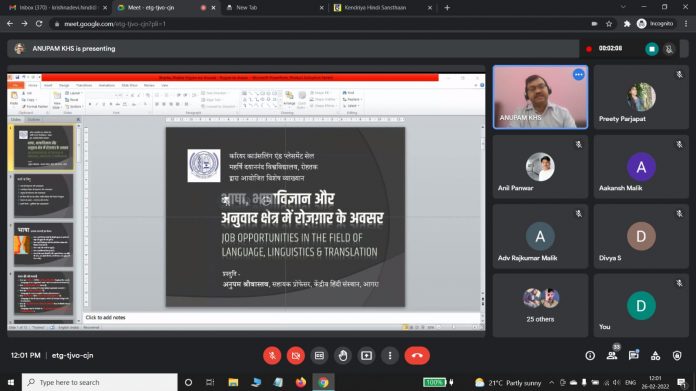Leave the call with red hang-up button
The height and width of the screenshot is (391, 696).
417,355
